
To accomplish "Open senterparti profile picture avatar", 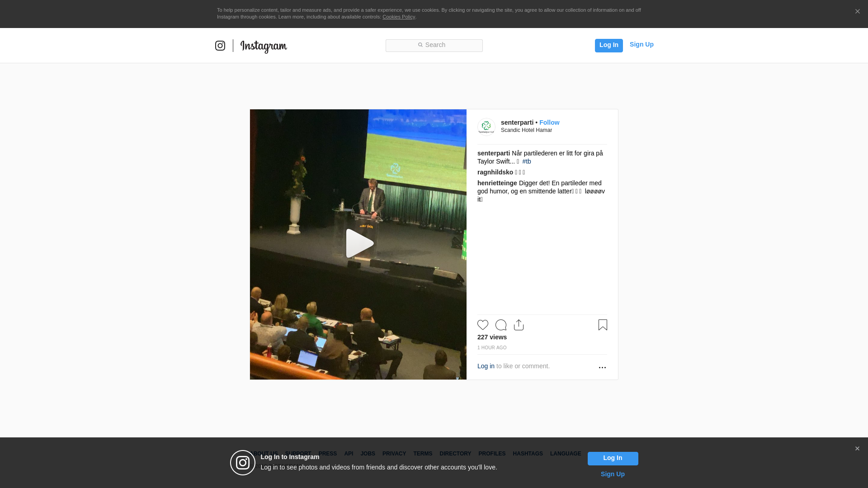I will (x=486, y=127).
